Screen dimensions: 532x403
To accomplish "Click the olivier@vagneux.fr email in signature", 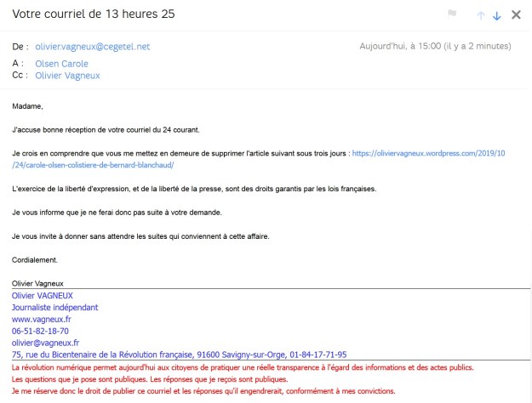I will pos(45,343).
